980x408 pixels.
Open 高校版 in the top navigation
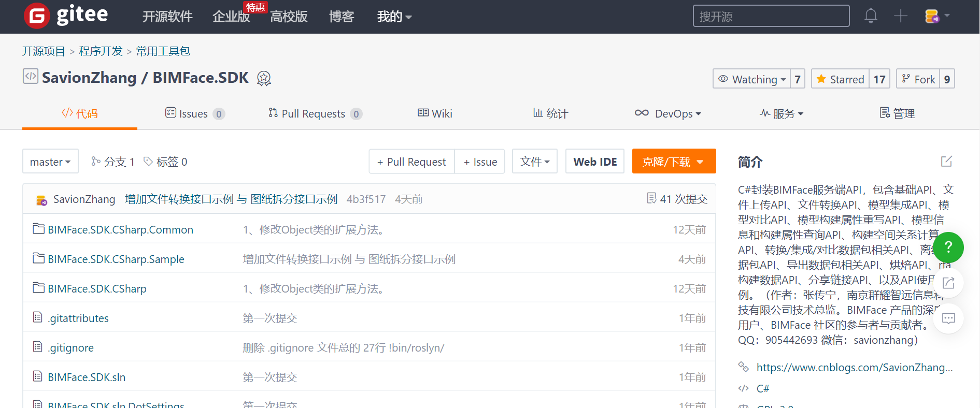click(x=289, y=17)
